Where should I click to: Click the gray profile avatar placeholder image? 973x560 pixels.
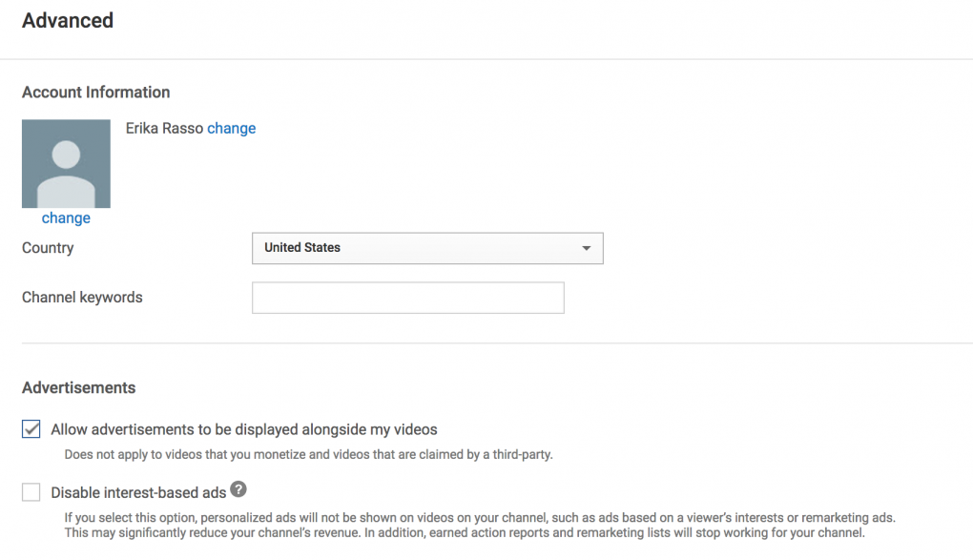point(66,164)
